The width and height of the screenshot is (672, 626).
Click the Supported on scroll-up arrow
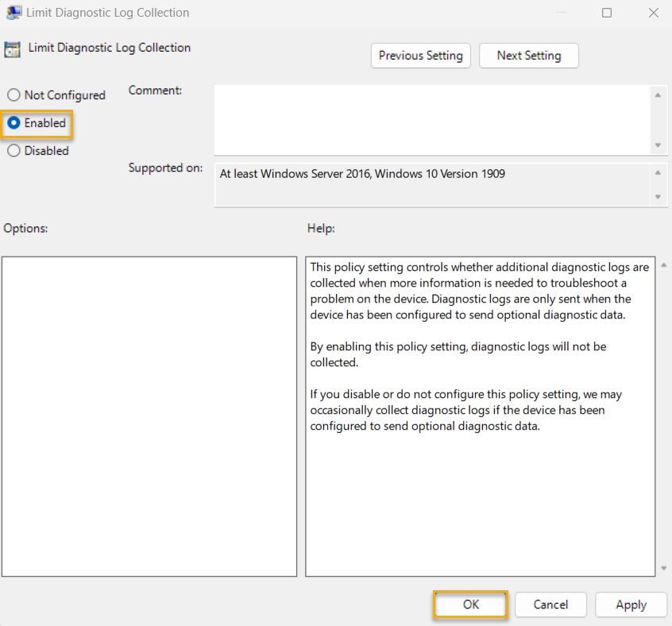[x=659, y=171]
